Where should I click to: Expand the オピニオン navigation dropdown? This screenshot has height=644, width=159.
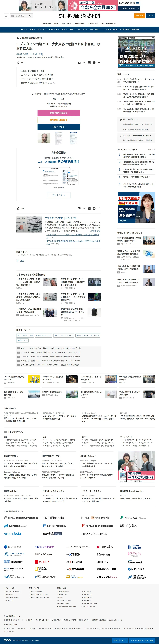click(x=83, y=30)
